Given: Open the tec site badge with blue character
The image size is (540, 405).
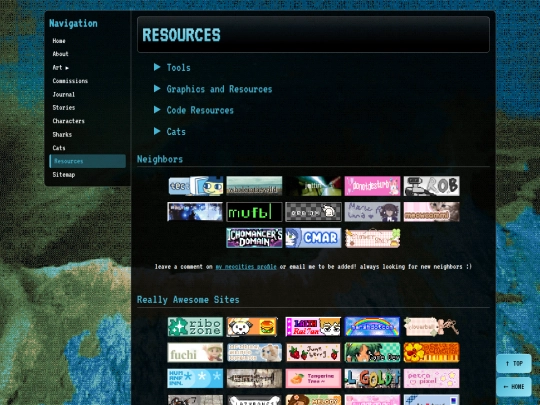Looking at the screenshot, I should click(x=195, y=186).
